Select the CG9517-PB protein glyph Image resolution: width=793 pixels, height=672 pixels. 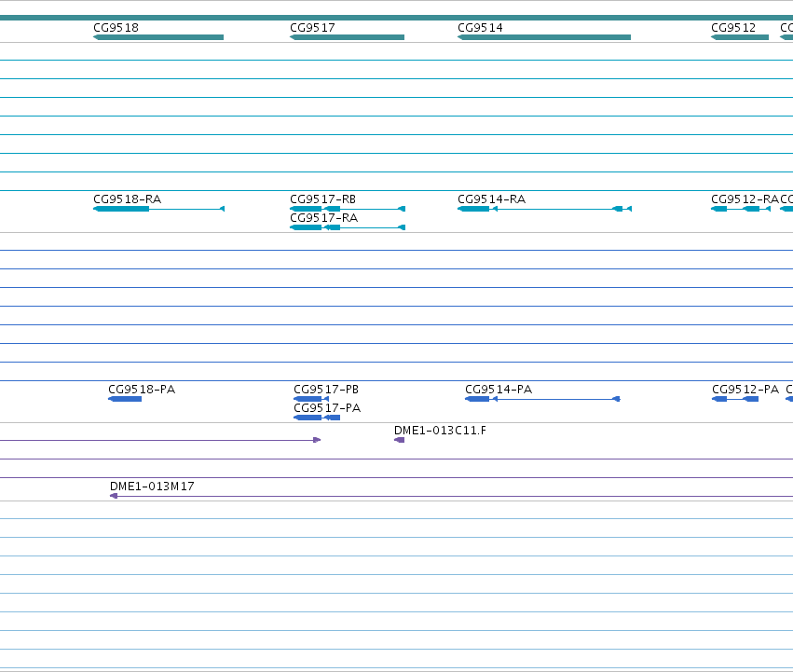(x=311, y=399)
